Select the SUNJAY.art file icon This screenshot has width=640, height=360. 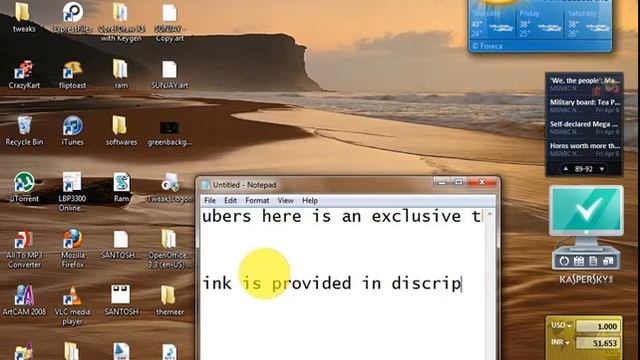click(x=169, y=74)
